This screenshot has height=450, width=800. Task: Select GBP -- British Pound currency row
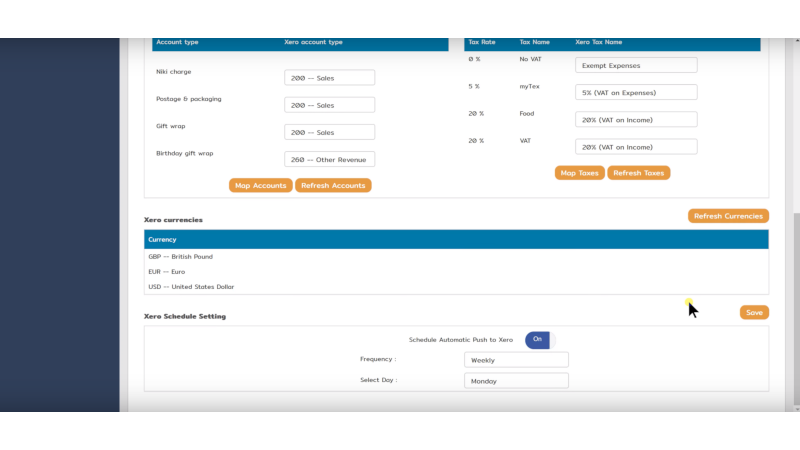(x=456, y=257)
